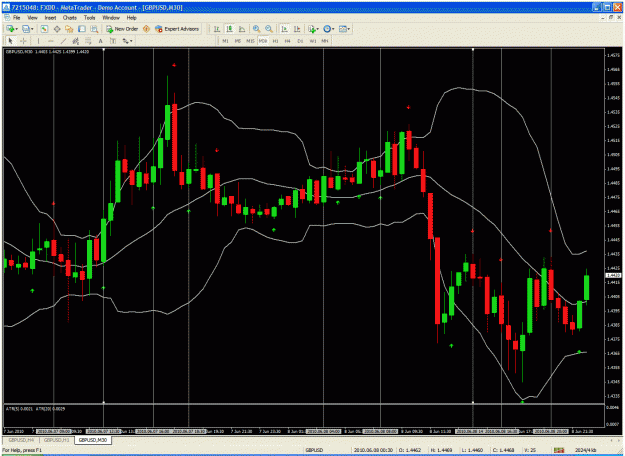Viewport: 625px width, 456px height.
Task: Select the standard cursor tool
Action: tap(10, 41)
